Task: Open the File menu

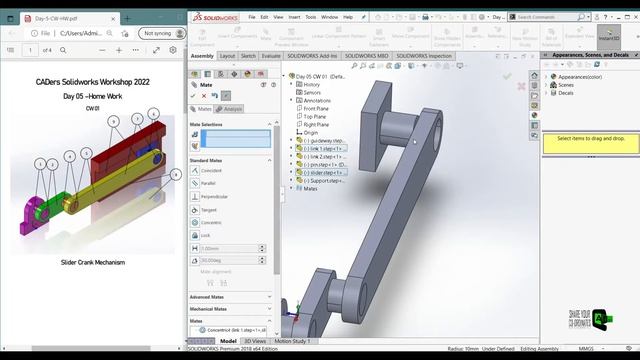Action: [252, 17]
